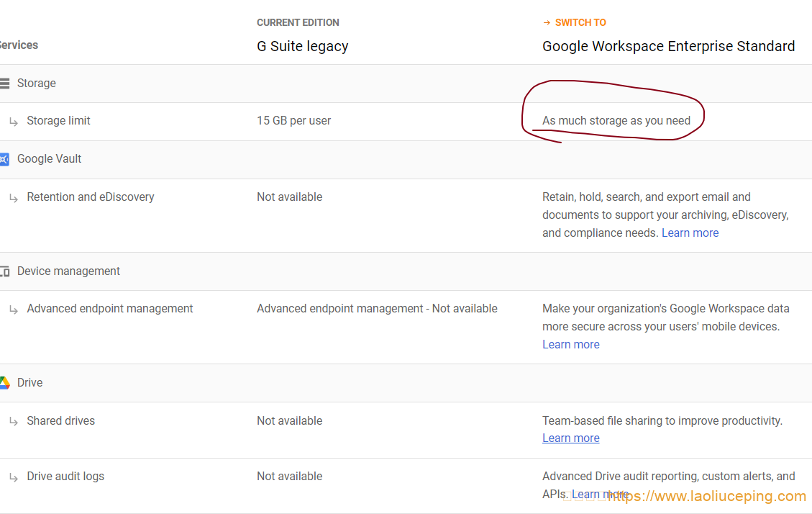Image resolution: width=812 pixels, height=514 pixels.
Task: Select the Advanced endpoint management row label
Action: [110, 309]
